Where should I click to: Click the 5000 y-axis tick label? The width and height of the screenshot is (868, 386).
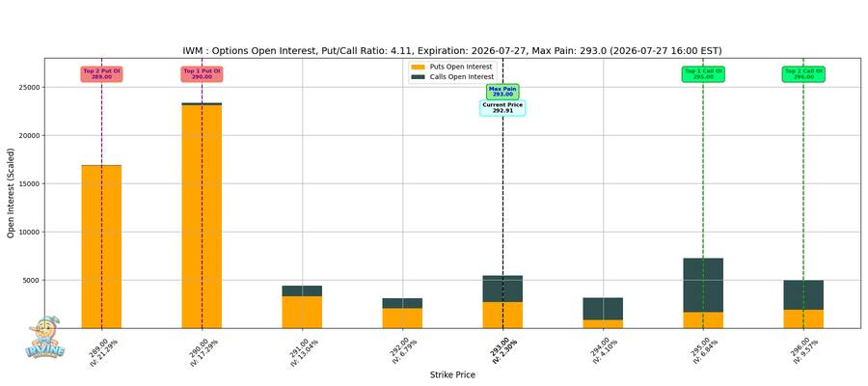click(32, 280)
